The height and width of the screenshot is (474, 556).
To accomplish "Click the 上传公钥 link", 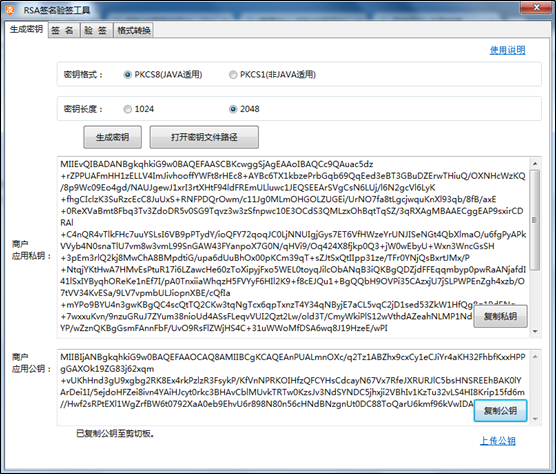I will [x=497, y=441].
